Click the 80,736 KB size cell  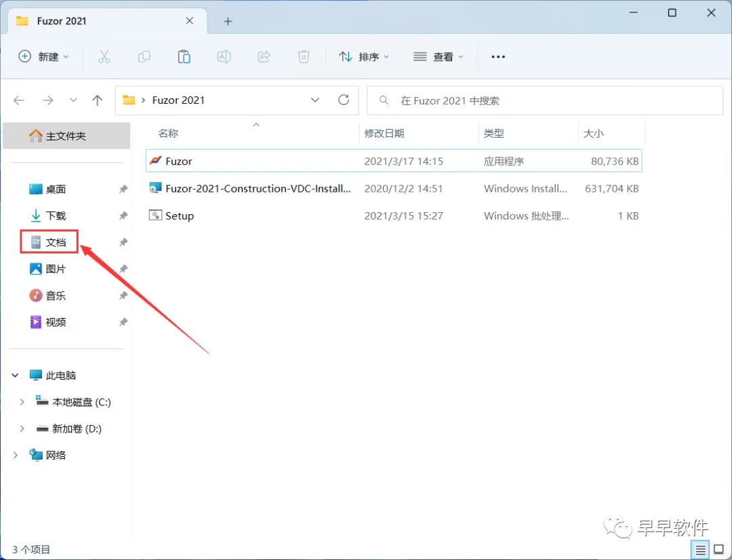[x=614, y=161]
